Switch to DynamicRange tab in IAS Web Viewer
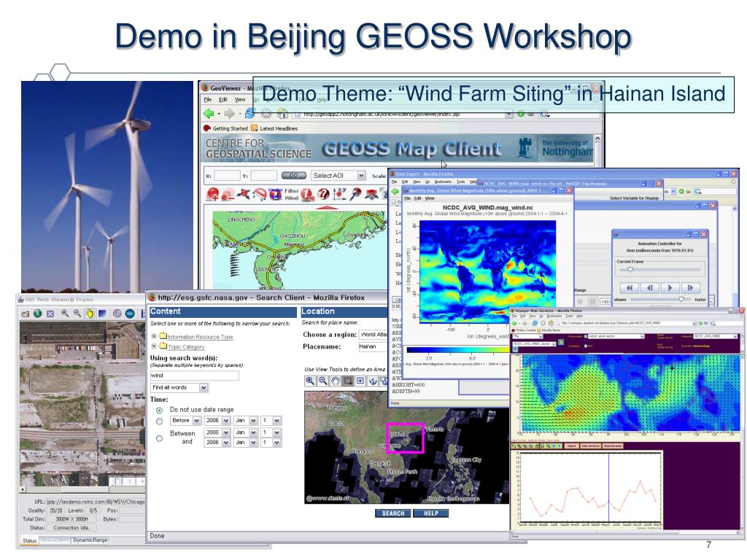This screenshot has width=747, height=560. pyautogui.click(x=90, y=540)
